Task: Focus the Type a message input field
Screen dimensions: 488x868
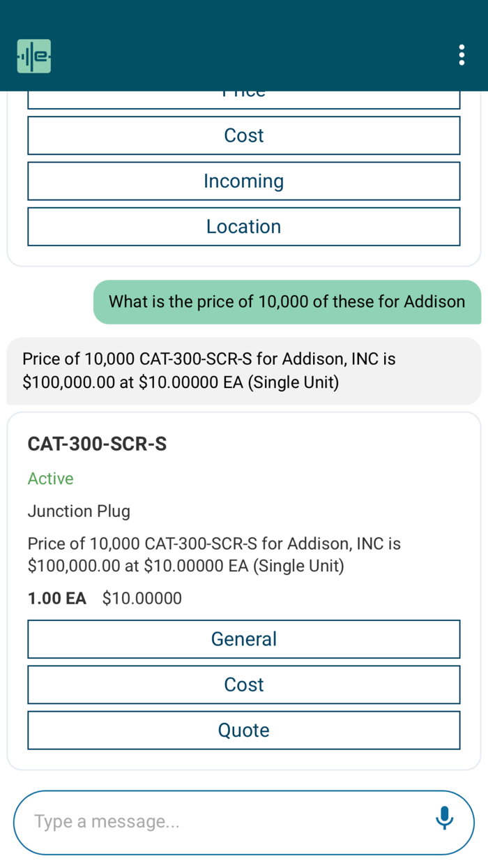Action: click(223, 822)
